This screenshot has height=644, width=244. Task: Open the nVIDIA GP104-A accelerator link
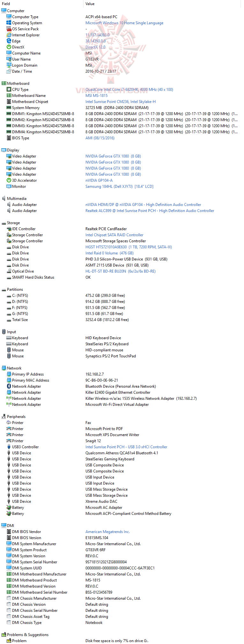(99, 180)
